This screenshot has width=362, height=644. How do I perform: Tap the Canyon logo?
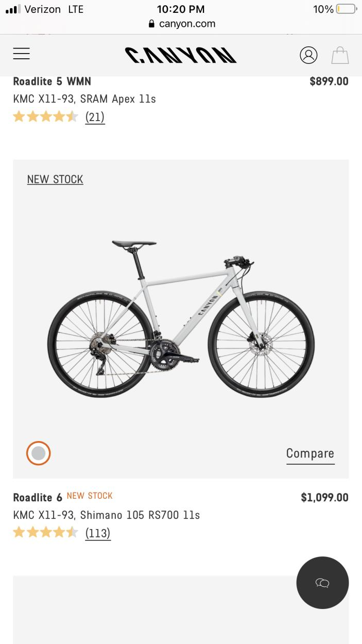[180, 55]
